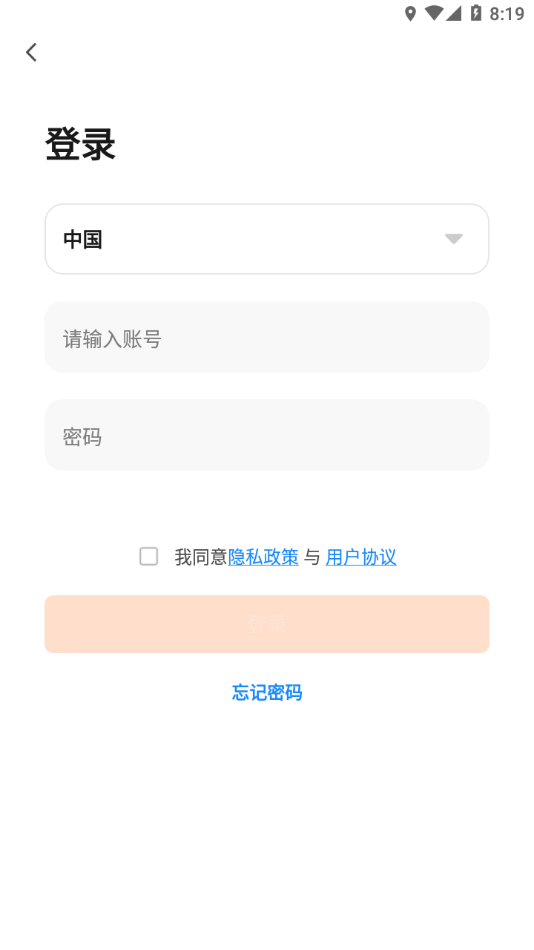Tap the cellular signal status icon
The height and width of the screenshot is (950, 534).
tap(453, 13)
